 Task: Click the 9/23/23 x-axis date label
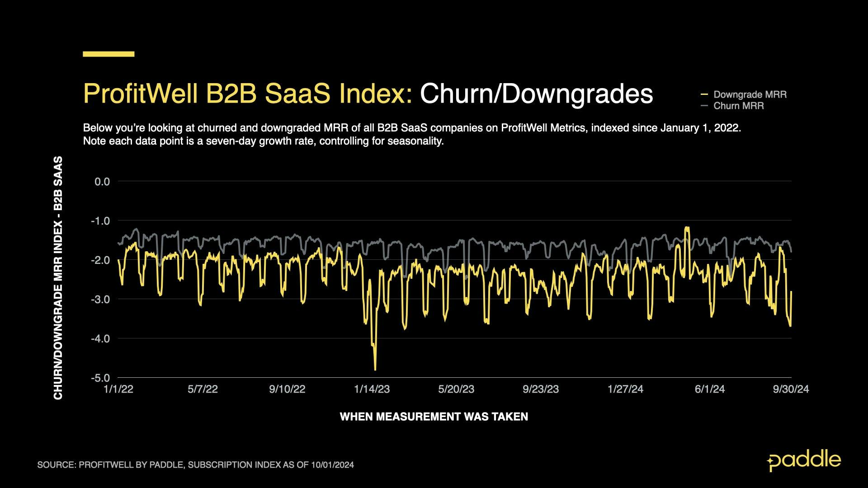click(x=541, y=389)
